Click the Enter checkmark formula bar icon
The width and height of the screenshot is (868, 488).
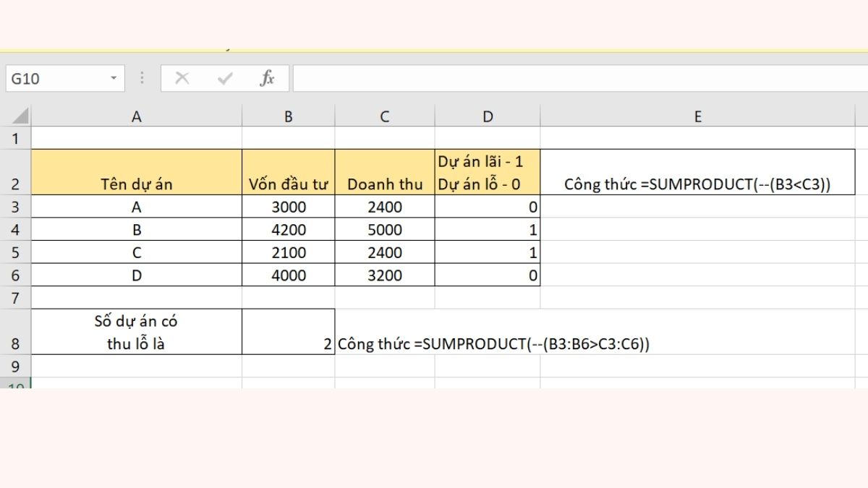[x=225, y=79]
